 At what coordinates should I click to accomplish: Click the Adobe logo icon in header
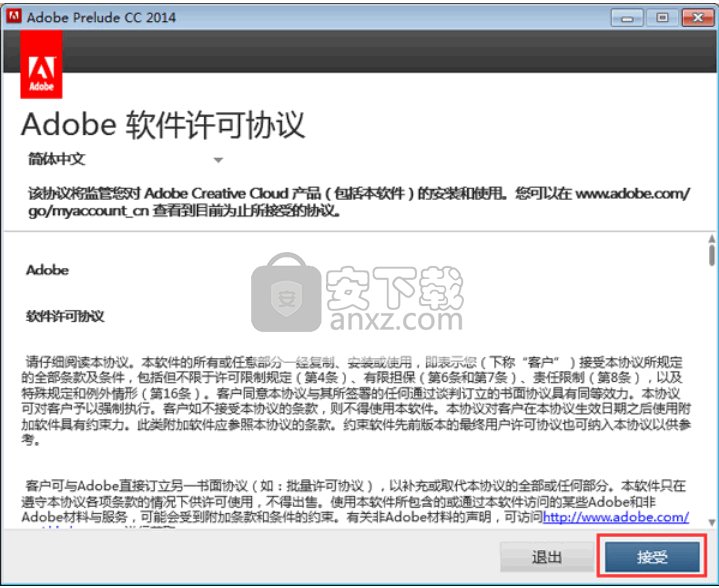pyautogui.click(x=41, y=64)
